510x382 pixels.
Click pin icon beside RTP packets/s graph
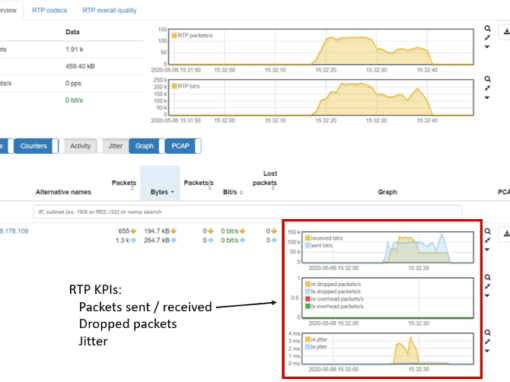(x=487, y=38)
